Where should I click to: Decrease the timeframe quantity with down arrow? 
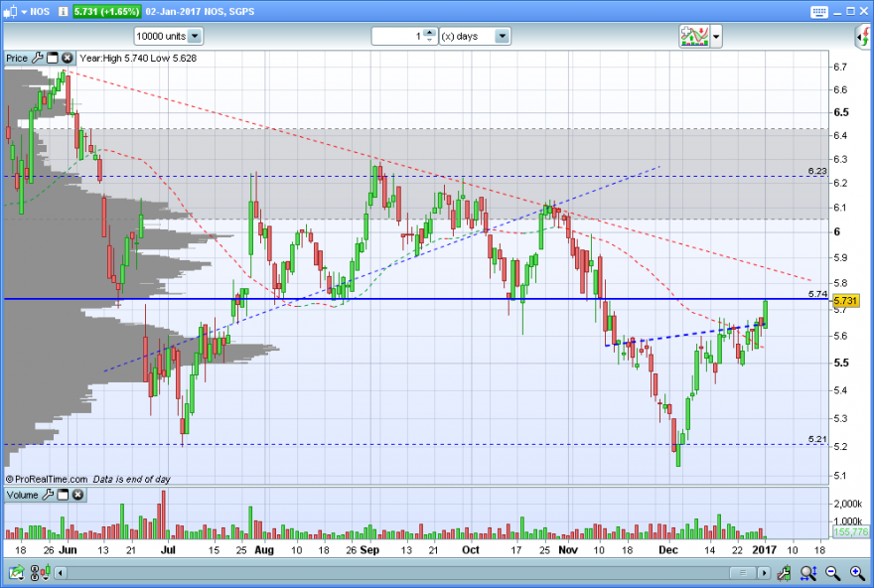[429, 40]
